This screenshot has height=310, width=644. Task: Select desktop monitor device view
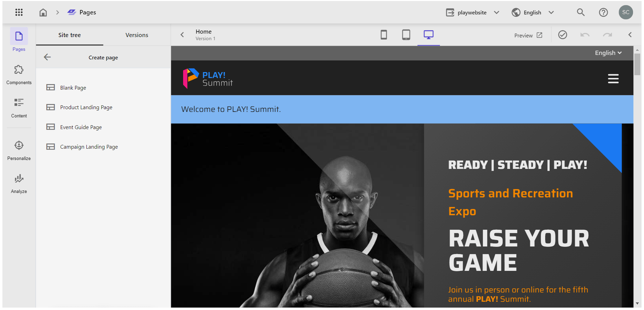pyautogui.click(x=428, y=35)
